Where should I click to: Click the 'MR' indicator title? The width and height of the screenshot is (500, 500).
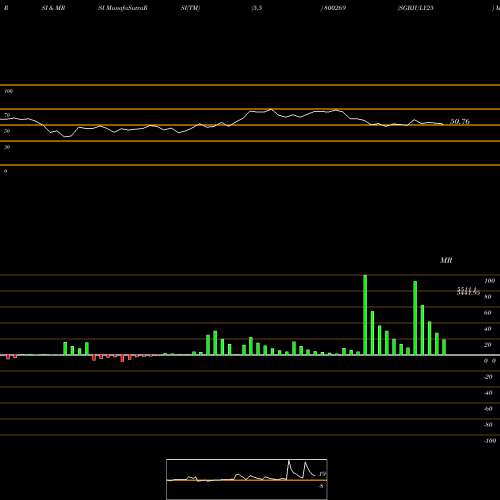click(x=446, y=260)
